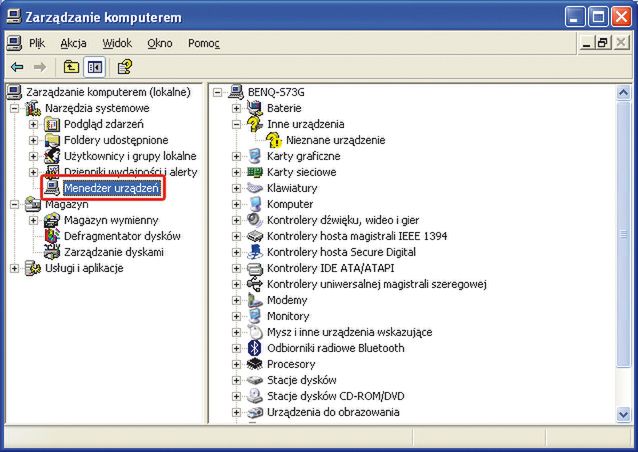Click the Procesory chip icon
Screen dimensions: 638x452
(x=255, y=364)
